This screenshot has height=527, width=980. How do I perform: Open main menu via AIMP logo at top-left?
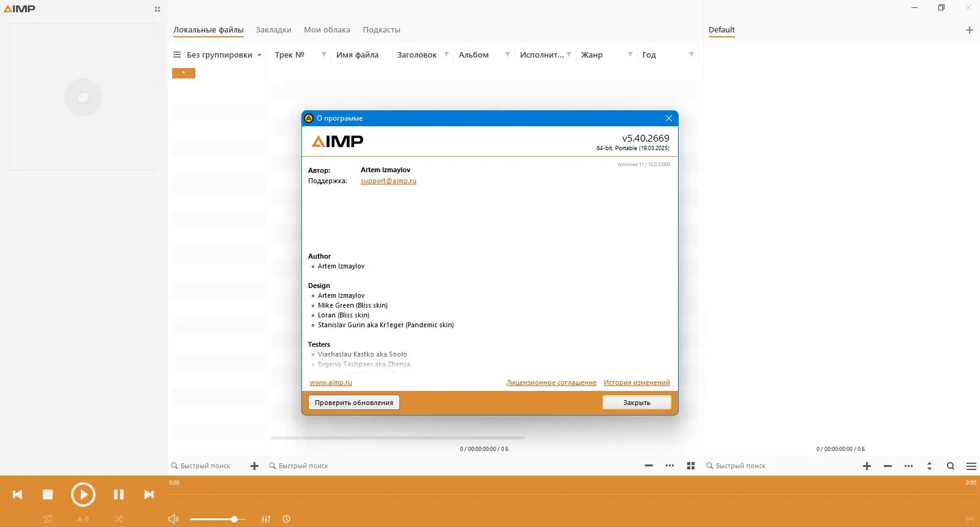pos(20,9)
